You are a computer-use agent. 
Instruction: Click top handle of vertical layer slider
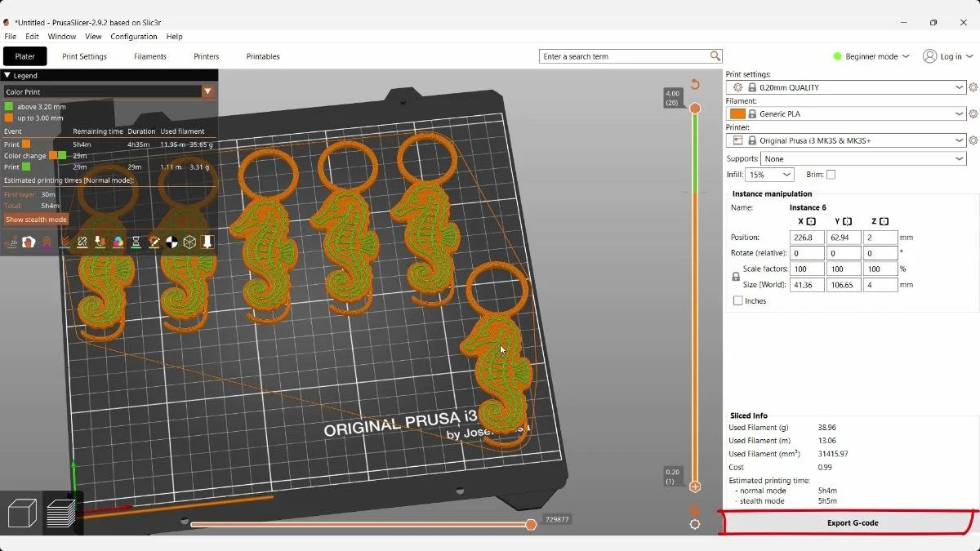[695, 108]
